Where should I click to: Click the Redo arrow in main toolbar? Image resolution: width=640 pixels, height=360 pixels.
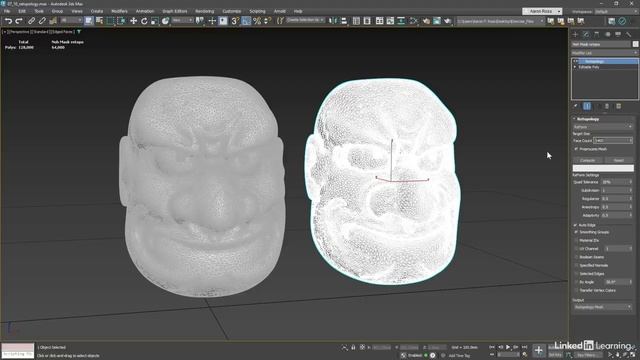coord(19,21)
